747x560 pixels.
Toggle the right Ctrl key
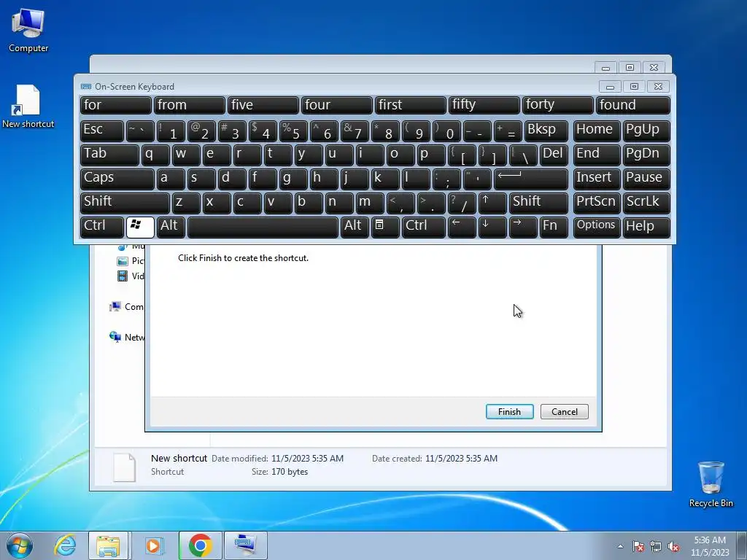coord(424,227)
